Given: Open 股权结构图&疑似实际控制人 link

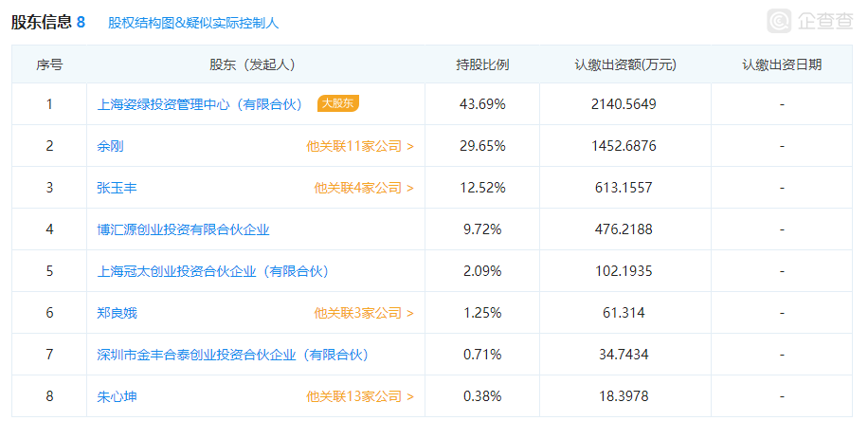Looking at the screenshot, I should [193, 23].
